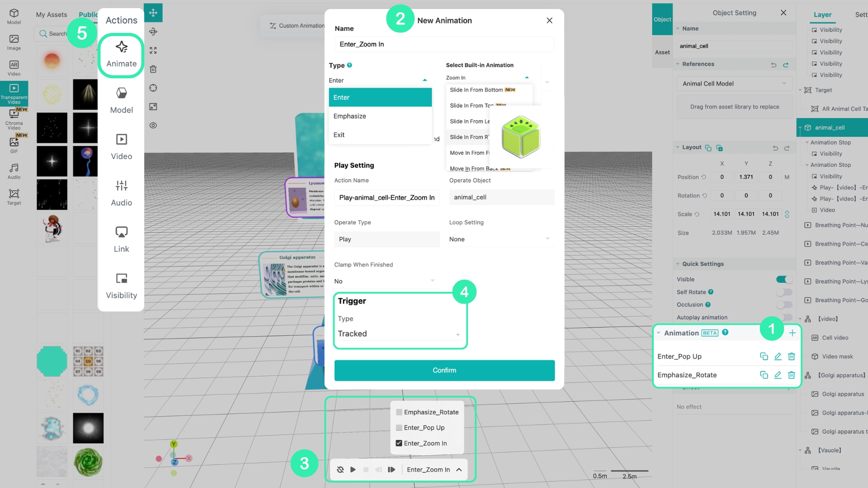Open the Target asset category
Viewport: 868px width, 488px height.
coord(14,197)
